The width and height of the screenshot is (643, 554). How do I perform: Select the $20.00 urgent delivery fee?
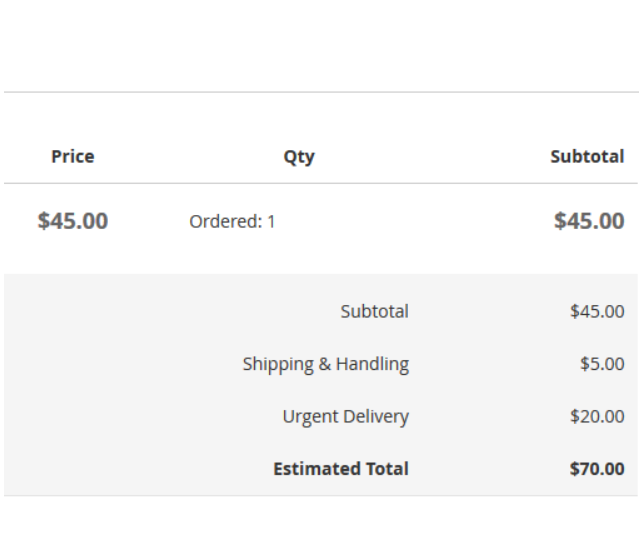point(597,416)
